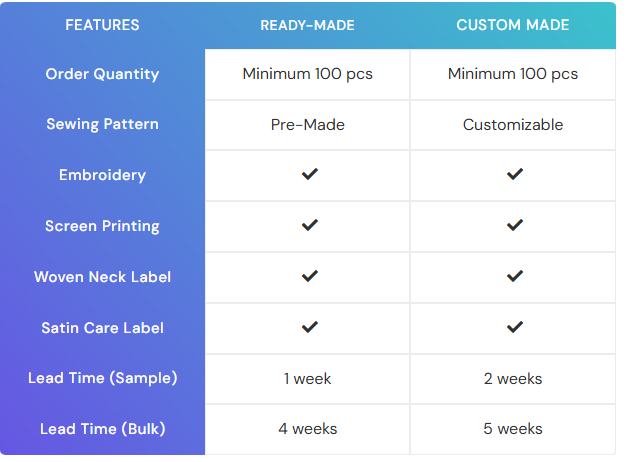Click Woven Neck Label checkmark under Ready-Made
The image size is (633, 462).
(309, 276)
